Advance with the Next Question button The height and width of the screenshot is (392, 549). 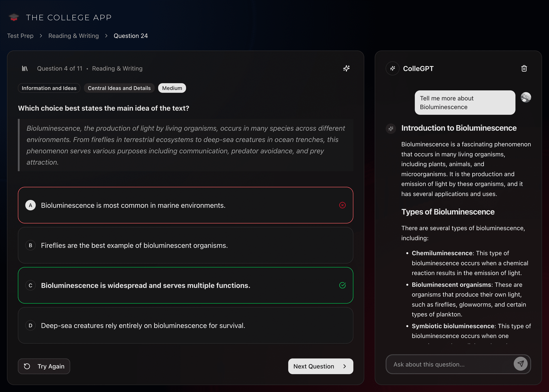click(x=320, y=366)
